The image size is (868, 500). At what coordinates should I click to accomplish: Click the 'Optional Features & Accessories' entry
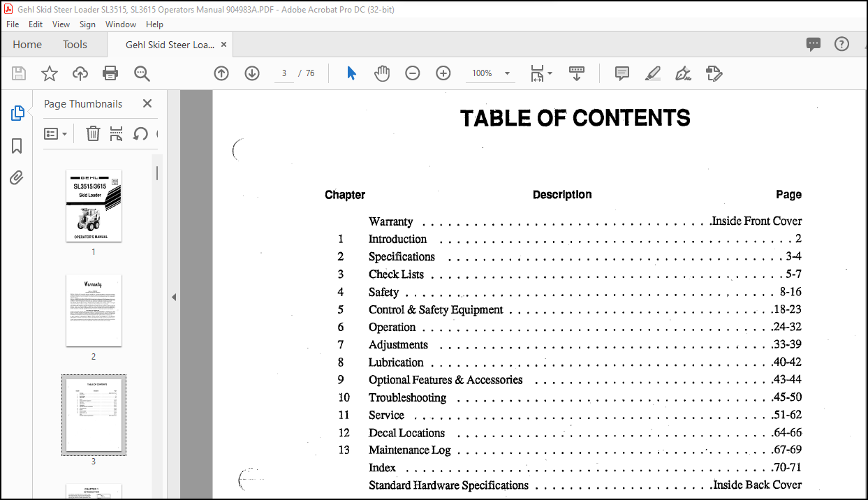[x=446, y=380]
